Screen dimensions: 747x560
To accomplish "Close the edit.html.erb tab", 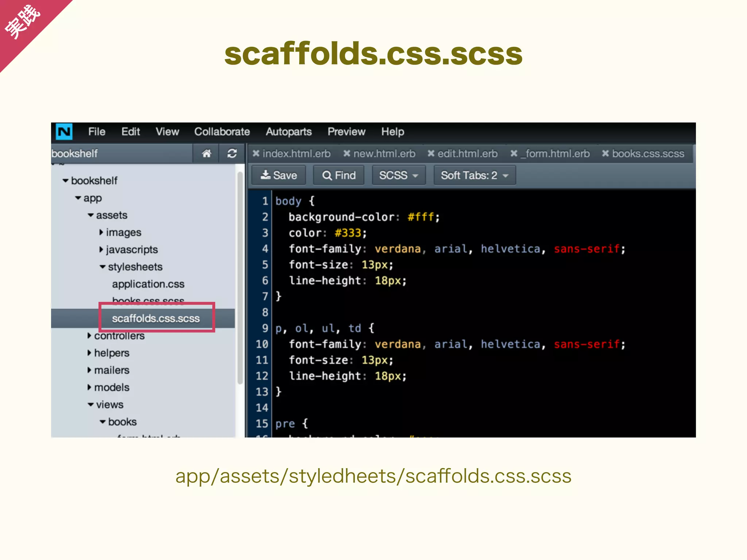I will pos(431,153).
